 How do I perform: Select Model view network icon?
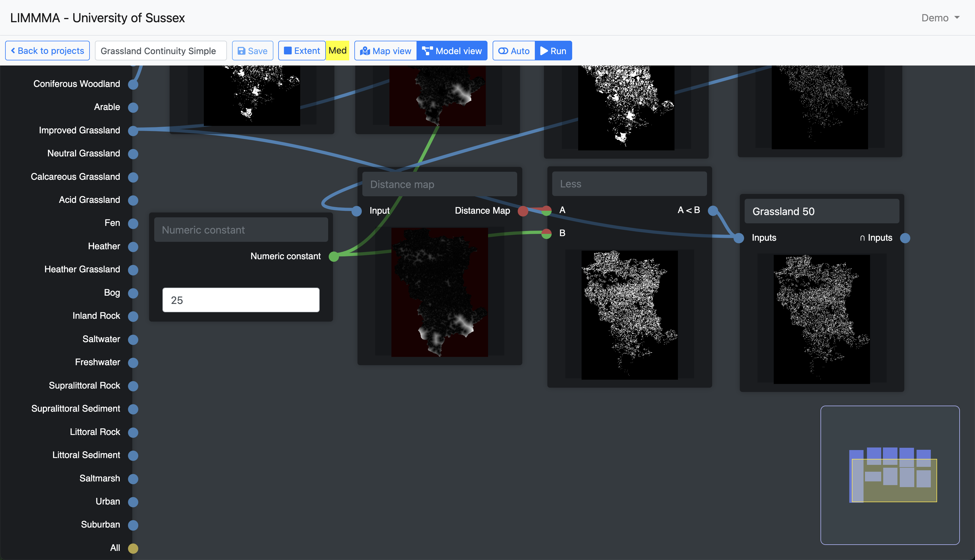(452, 51)
